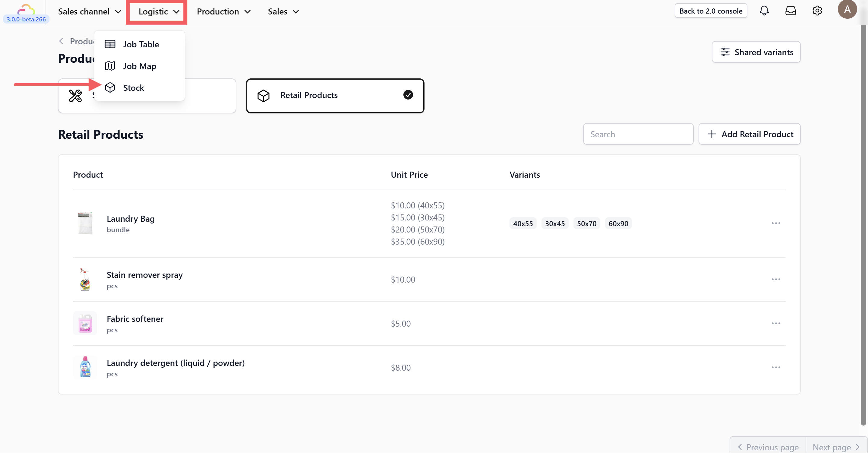Click the user avatar A

pyautogui.click(x=847, y=9)
